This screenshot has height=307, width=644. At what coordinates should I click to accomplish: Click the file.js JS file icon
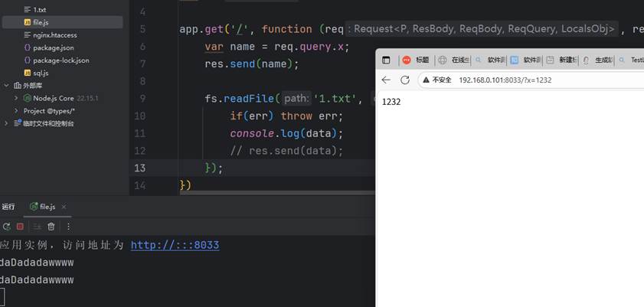coord(27,22)
